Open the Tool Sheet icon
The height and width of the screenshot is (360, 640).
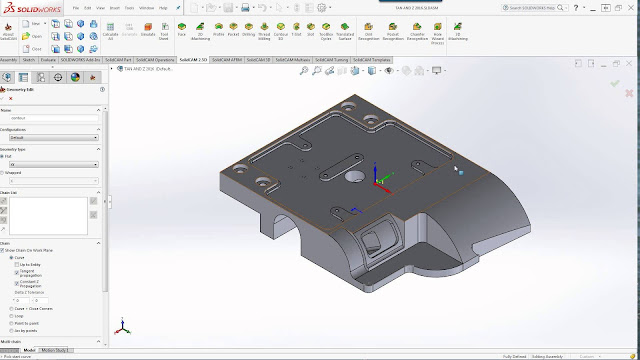(164, 31)
